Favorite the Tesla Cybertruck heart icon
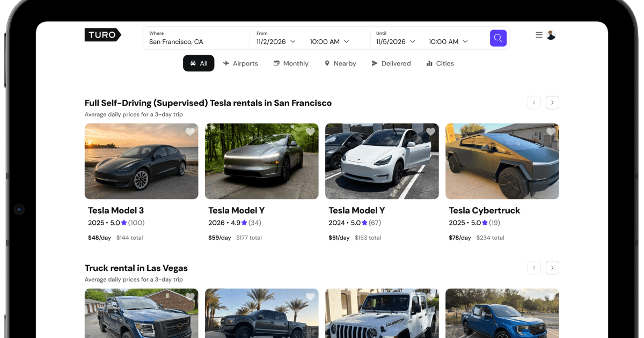 [x=551, y=132]
